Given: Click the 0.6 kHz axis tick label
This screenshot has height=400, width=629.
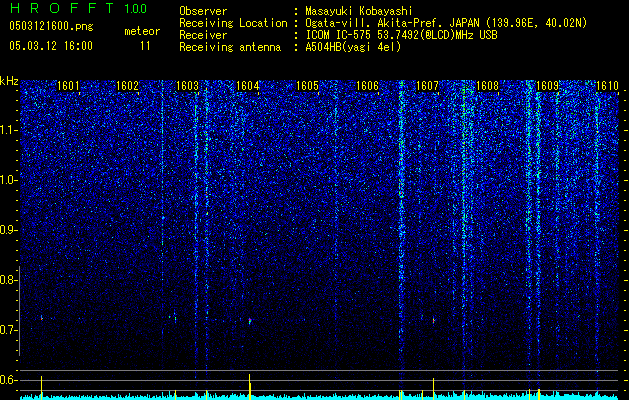Looking at the screenshot, I should (x=7, y=380).
